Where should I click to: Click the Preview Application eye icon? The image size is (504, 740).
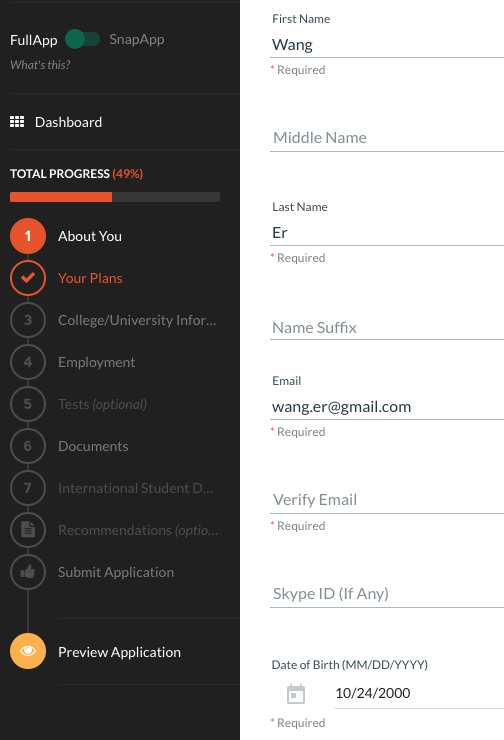point(28,651)
